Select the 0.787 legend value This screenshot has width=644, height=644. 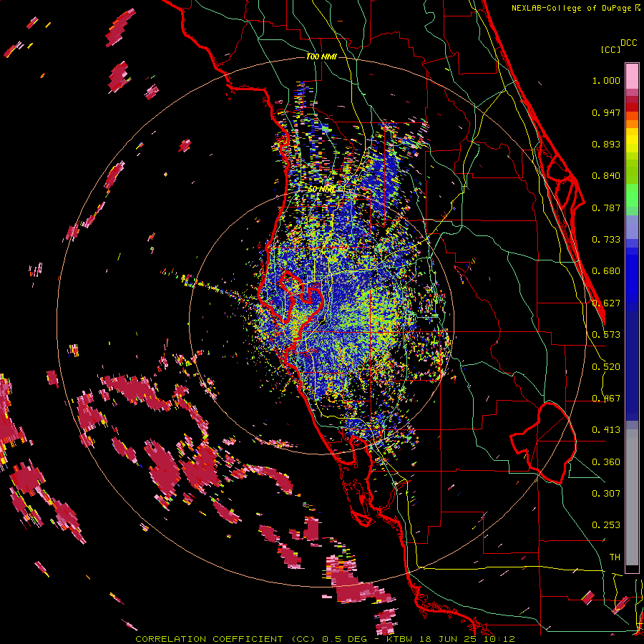click(606, 208)
